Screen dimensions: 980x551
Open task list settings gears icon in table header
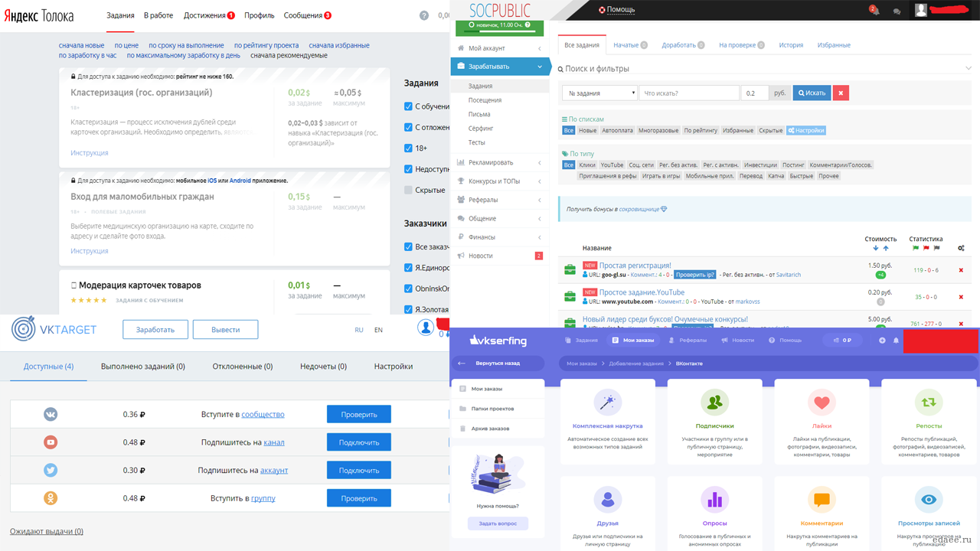tap(961, 248)
